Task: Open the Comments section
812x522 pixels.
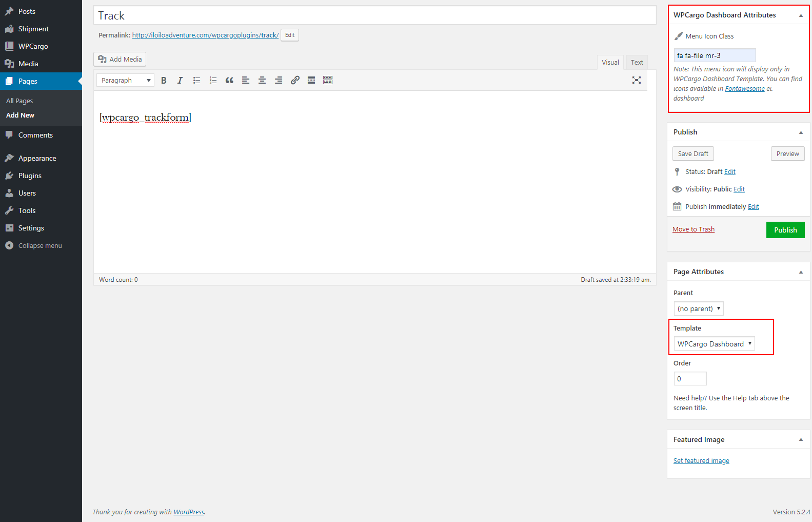Action: 41,135
